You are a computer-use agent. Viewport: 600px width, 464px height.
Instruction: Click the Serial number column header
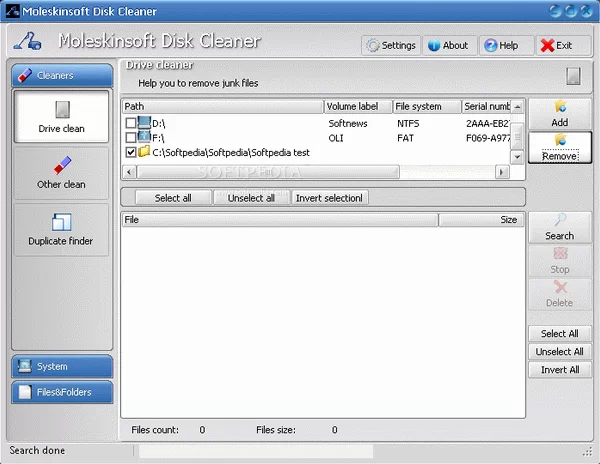[486, 106]
